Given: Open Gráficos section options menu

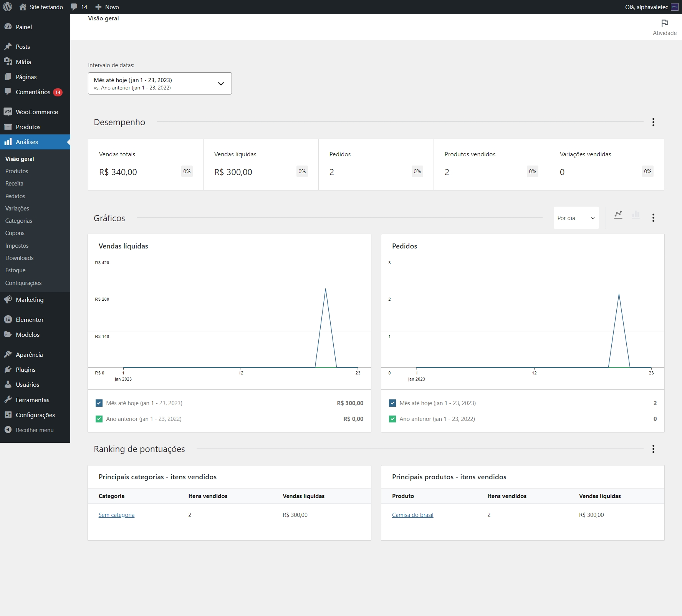Looking at the screenshot, I should [653, 218].
